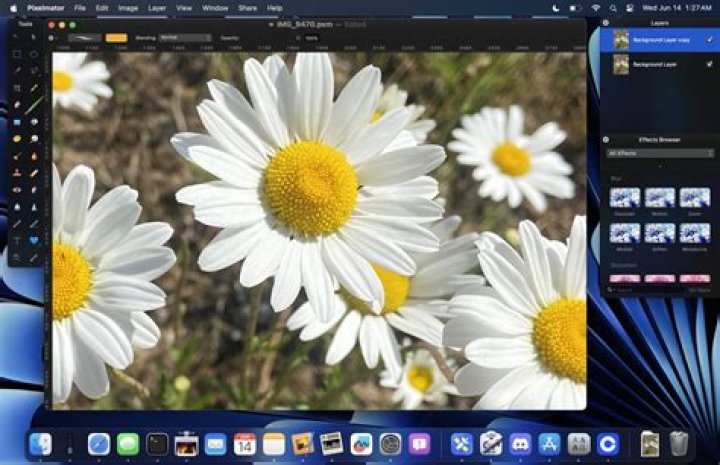Image resolution: width=720 pixels, height=465 pixels.
Task: Select the Background Layer row
Action: point(660,64)
